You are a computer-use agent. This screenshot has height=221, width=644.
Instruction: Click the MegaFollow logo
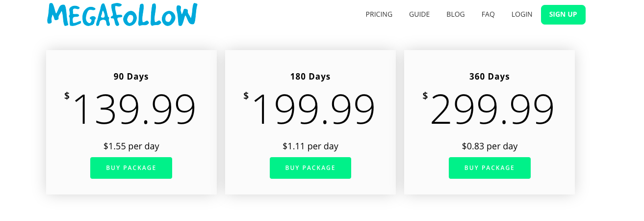point(122,14)
